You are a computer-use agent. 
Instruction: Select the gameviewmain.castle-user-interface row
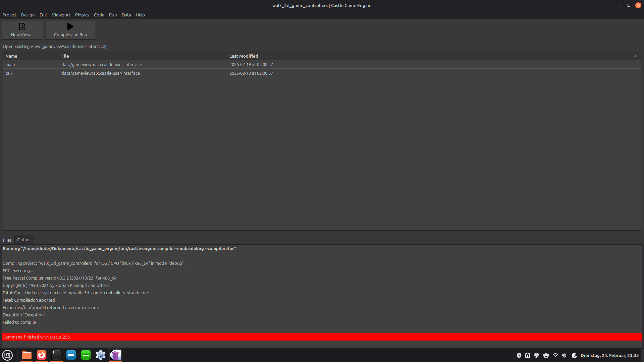coord(102,64)
